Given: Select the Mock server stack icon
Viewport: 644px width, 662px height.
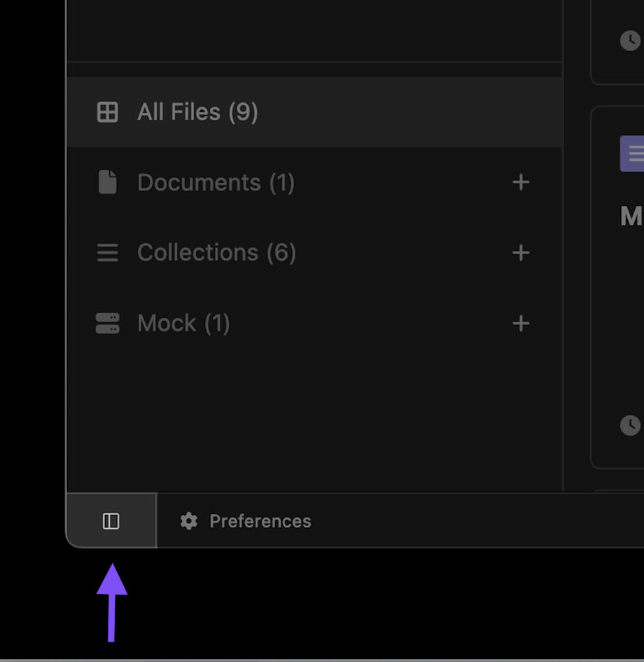Looking at the screenshot, I should coord(107,323).
